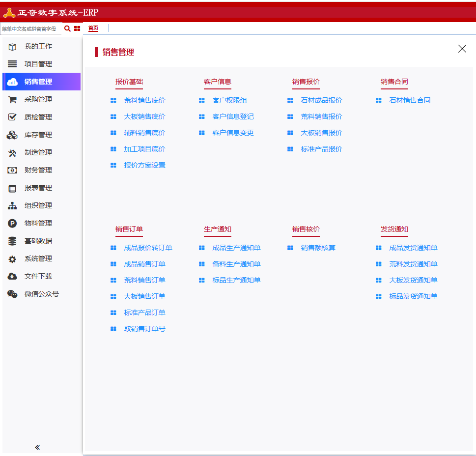Open 标品发货通知单 link
Viewport: 476px width, 456px height.
[x=413, y=297]
